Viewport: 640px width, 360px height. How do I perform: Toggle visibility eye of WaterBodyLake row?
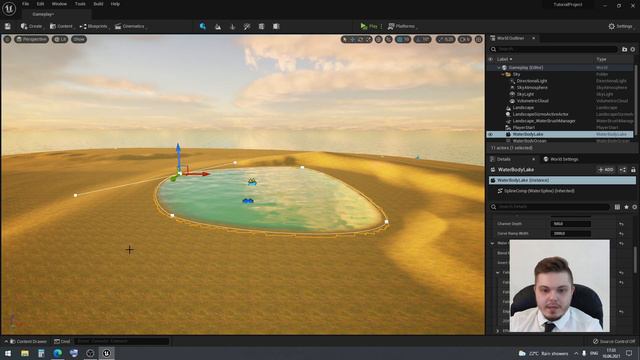pyautogui.click(x=491, y=134)
